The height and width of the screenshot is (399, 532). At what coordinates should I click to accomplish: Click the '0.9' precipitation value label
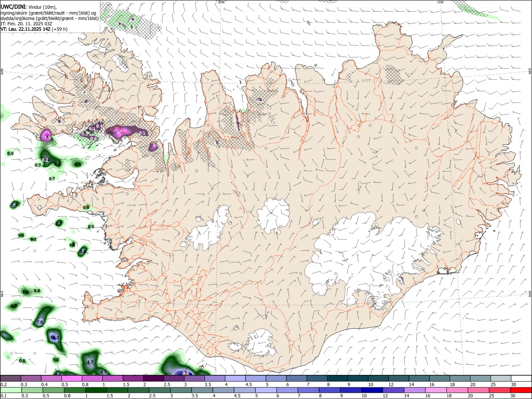[x=86, y=207]
